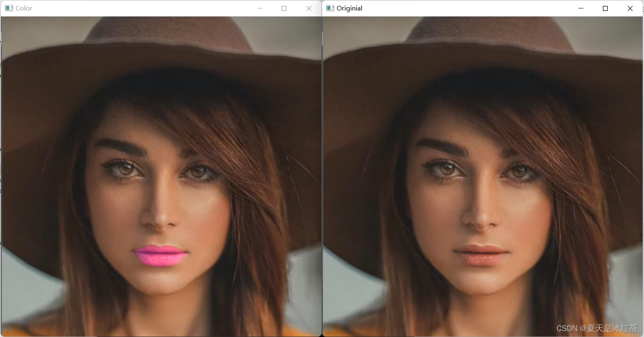Minimize the Originial window

[x=581, y=8]
